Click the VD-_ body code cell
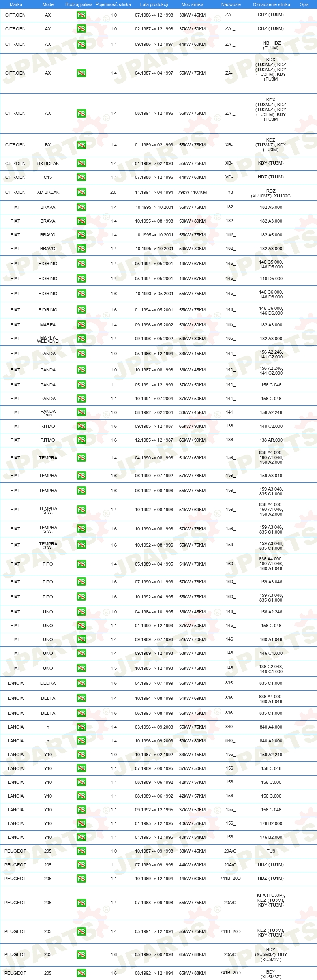This screenshot has width=317, height=980. (x=230, y=177)
